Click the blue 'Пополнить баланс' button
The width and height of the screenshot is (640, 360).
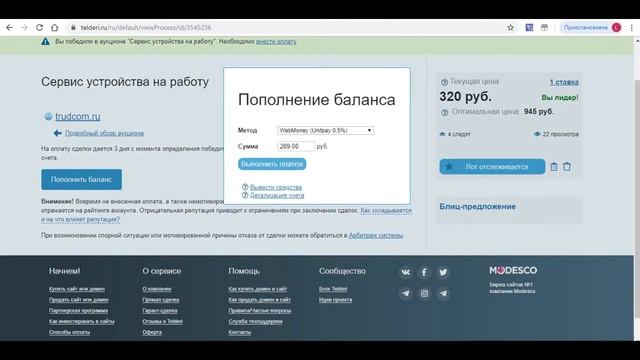coord(81,180)
